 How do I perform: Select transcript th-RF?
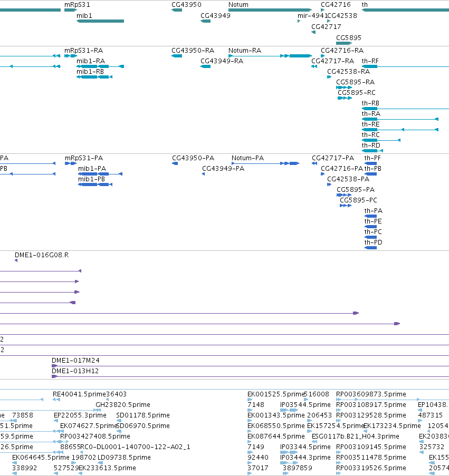click(405, 66)
